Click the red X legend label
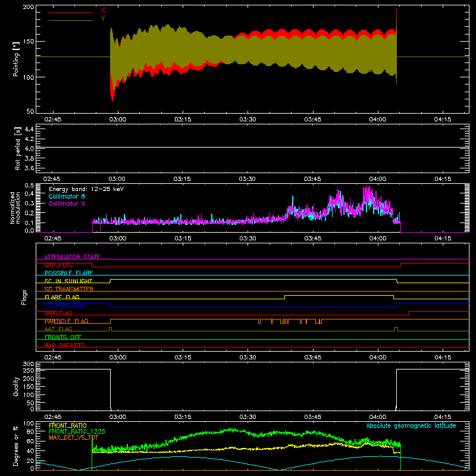Viewport: 476px width, 476px height. pyautogui.click(x=103, y=10)
